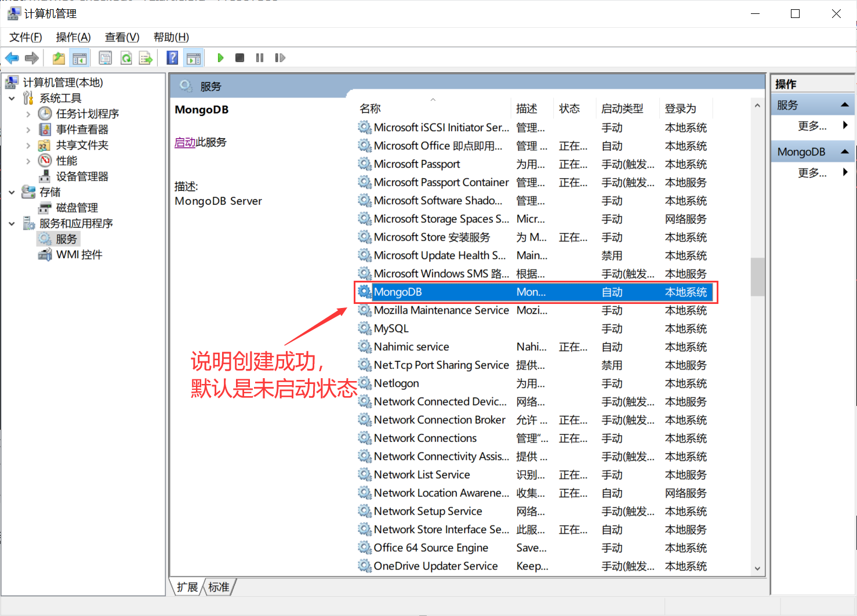Open 帮助(H) menu
857x616 pixels.
171,37
